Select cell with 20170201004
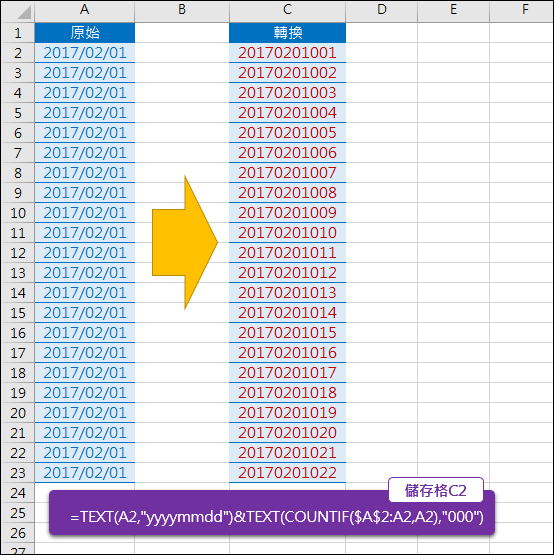554x555 pixels. [x=287, y=113]
